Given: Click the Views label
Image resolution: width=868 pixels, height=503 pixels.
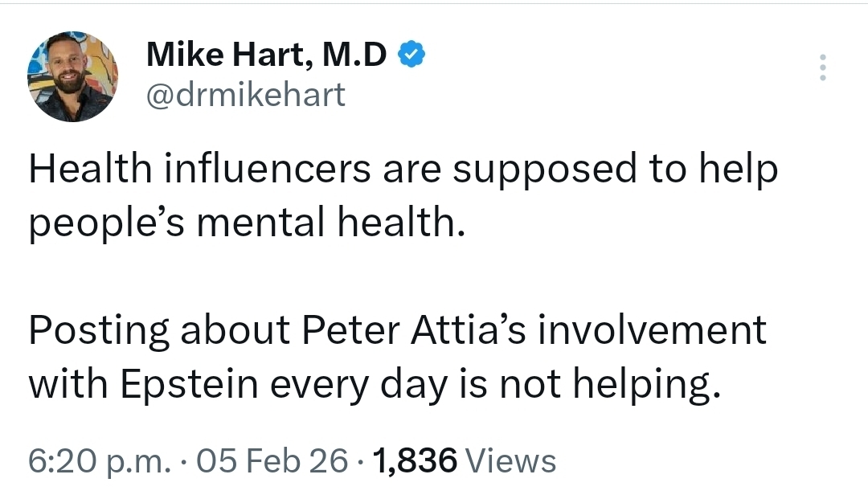Looking at the screenshot, I should [x=510, y=461].
